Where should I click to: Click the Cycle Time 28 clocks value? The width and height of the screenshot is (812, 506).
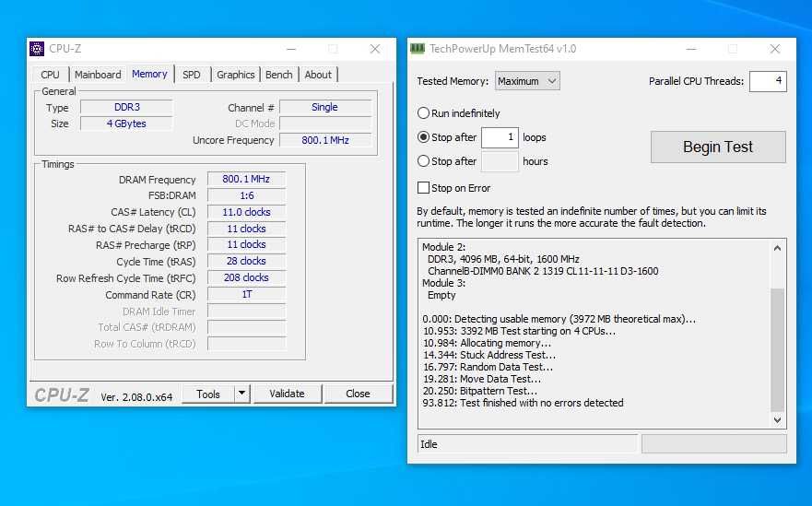coord(246,261)
